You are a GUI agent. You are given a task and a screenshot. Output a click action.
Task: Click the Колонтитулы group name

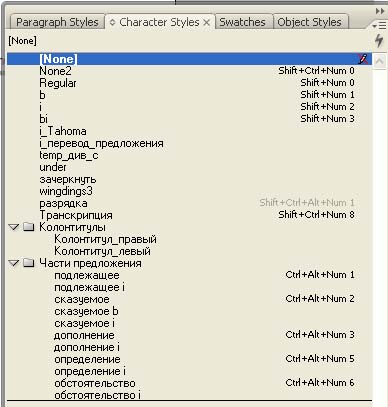(72, 227)
